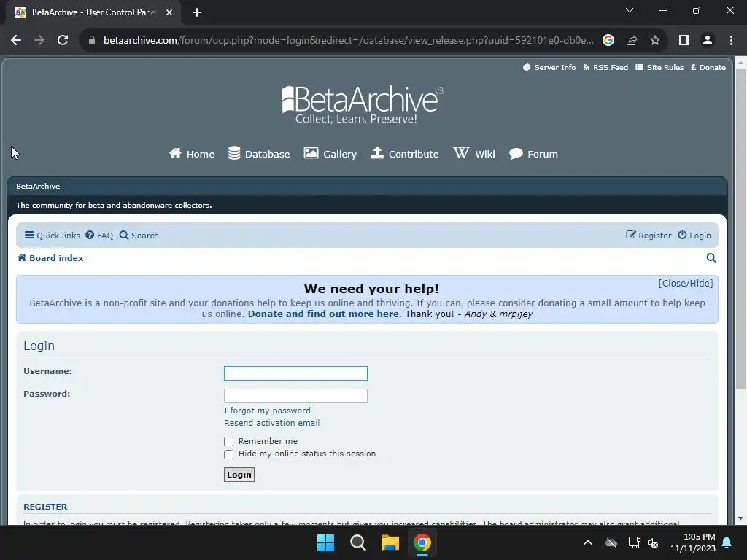The image size is (747, 560).
Task: Click the Login link in navbar
Action: click(x=694, y=236)
